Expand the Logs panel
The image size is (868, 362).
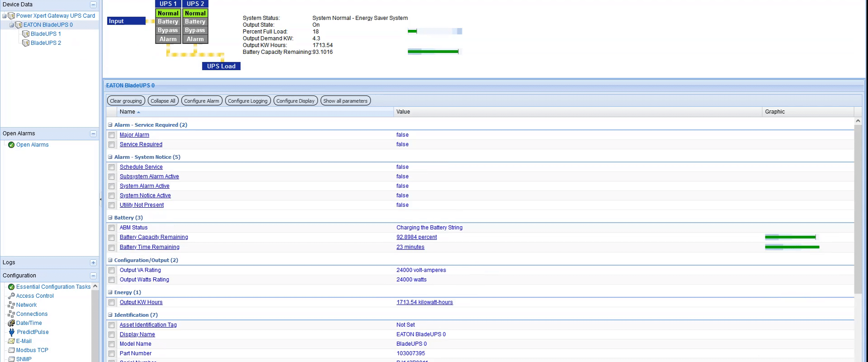pyautogui.click(x=93, y=262)
